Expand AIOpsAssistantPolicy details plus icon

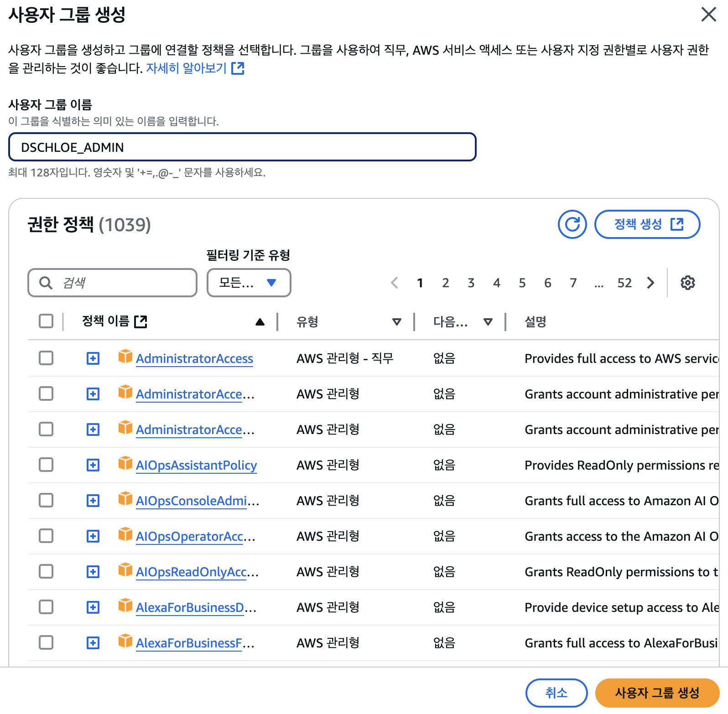pos(93,465)
